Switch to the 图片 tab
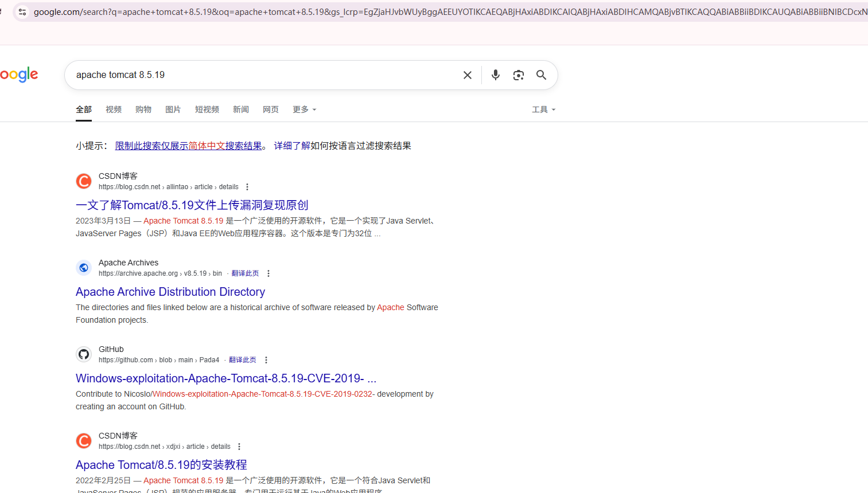Viewport: 868px width, 493px height. click(173, 109)
